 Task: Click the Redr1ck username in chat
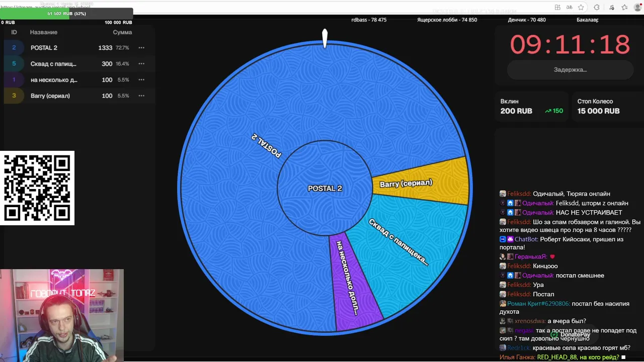pos(519,348)
